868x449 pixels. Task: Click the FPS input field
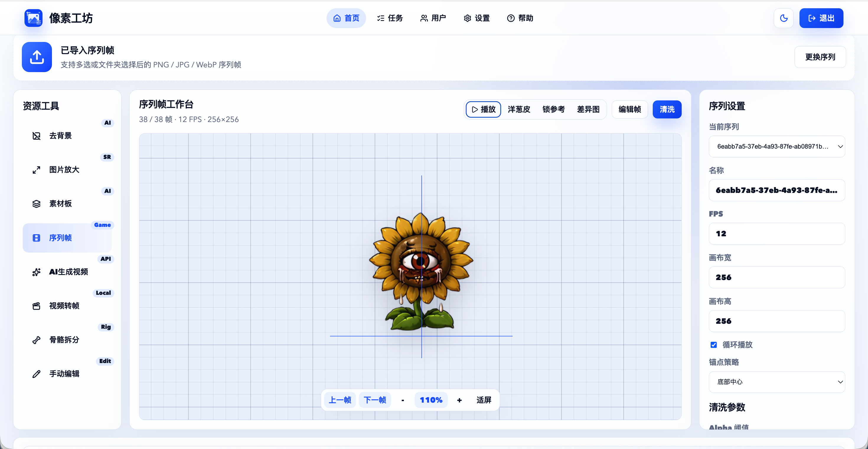point(777,234)
